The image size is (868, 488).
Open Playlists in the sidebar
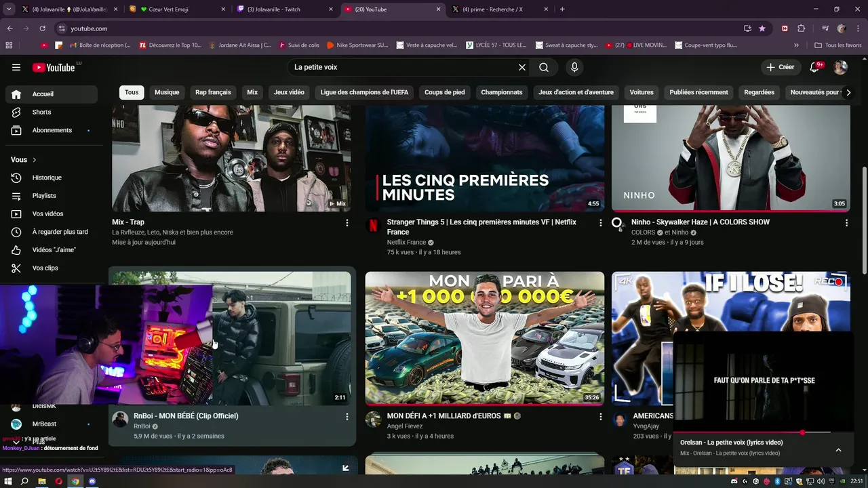[x=52, y=196]
